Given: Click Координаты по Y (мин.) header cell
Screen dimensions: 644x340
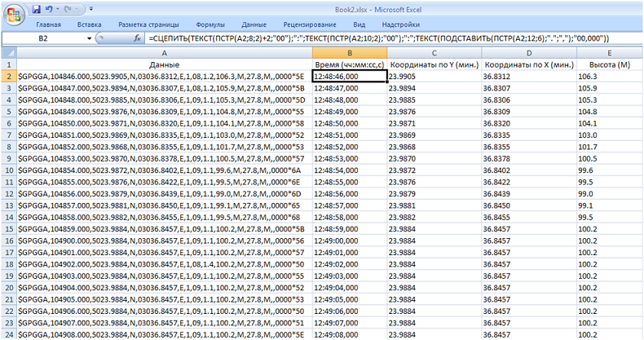Looking at the screenshot, I should click(x=434, y=65).
